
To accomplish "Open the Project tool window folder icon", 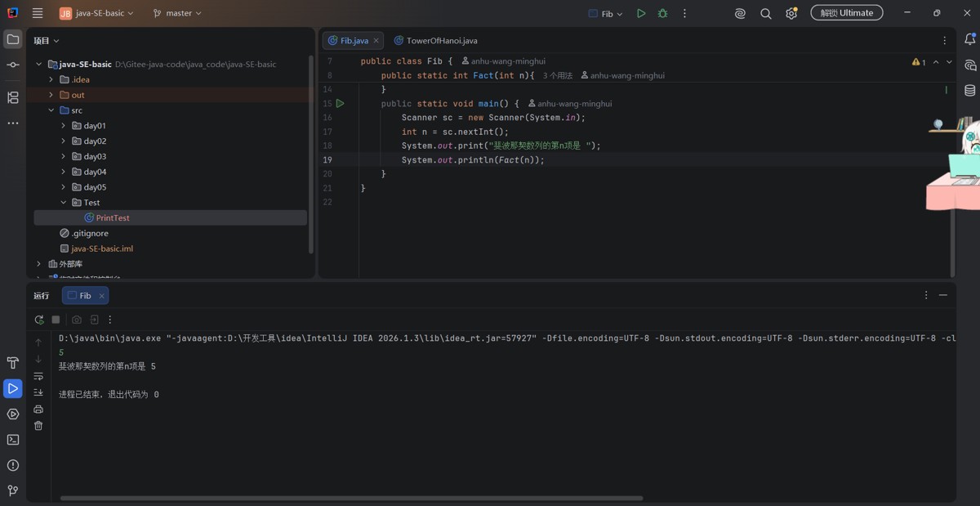I will click(13, 39).
